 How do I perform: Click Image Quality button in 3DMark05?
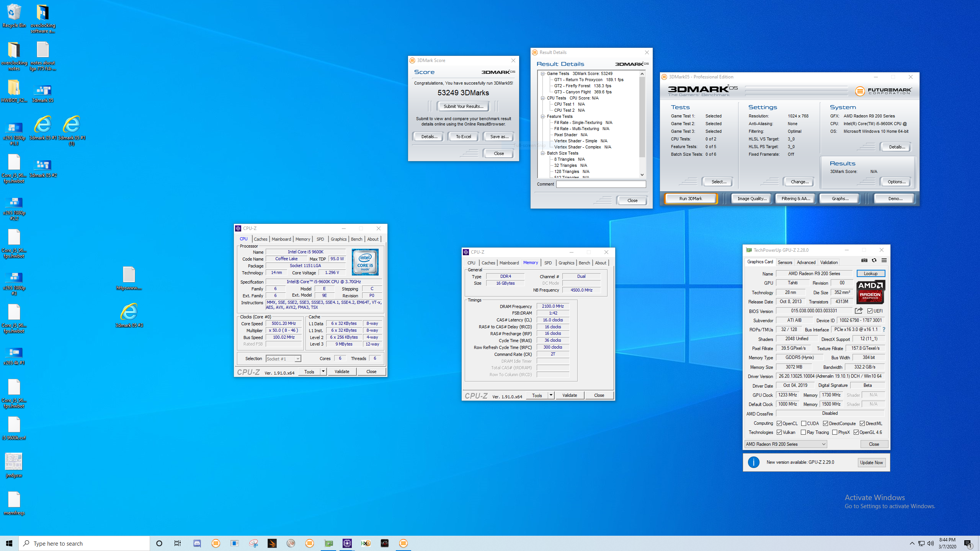pos(752,199)
